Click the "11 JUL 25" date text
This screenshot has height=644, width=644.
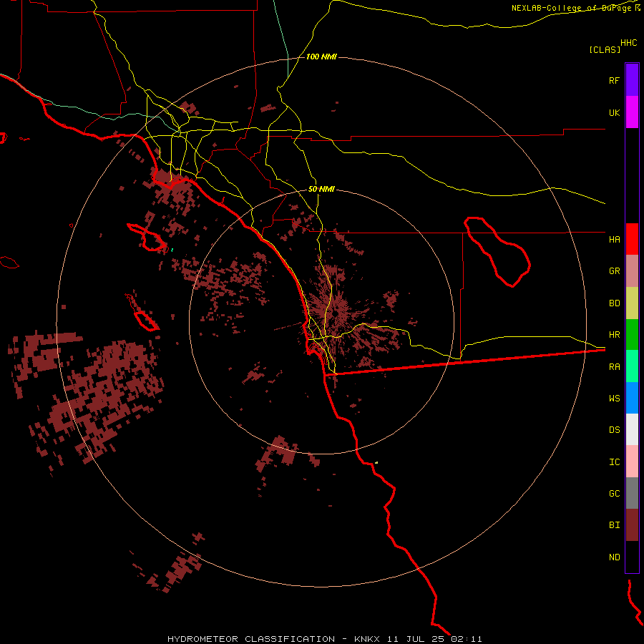(416, 639)
